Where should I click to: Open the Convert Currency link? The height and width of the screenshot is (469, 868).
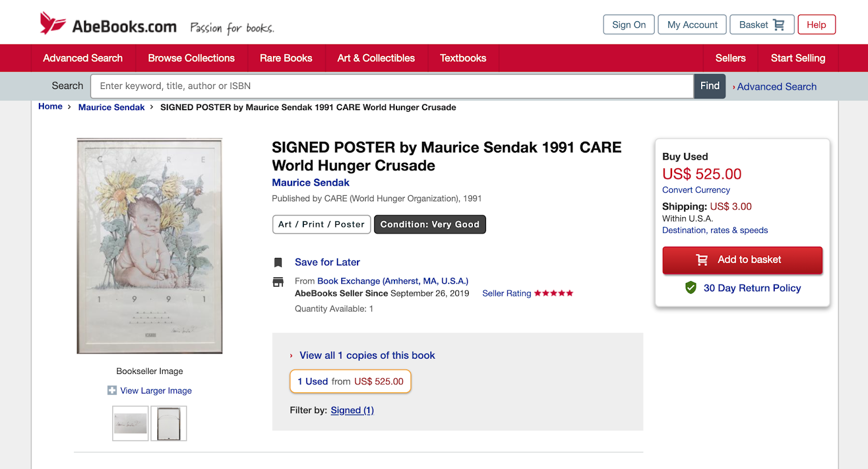pyautogui.click(x=696, y=190)
